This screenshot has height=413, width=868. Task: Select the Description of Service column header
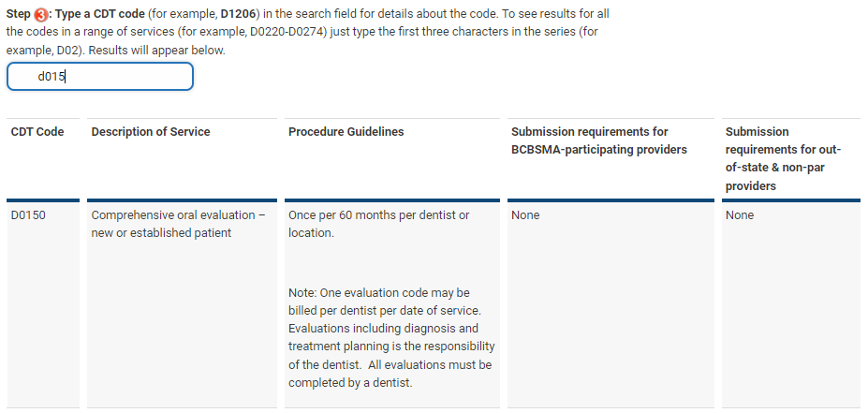[151, 132]
